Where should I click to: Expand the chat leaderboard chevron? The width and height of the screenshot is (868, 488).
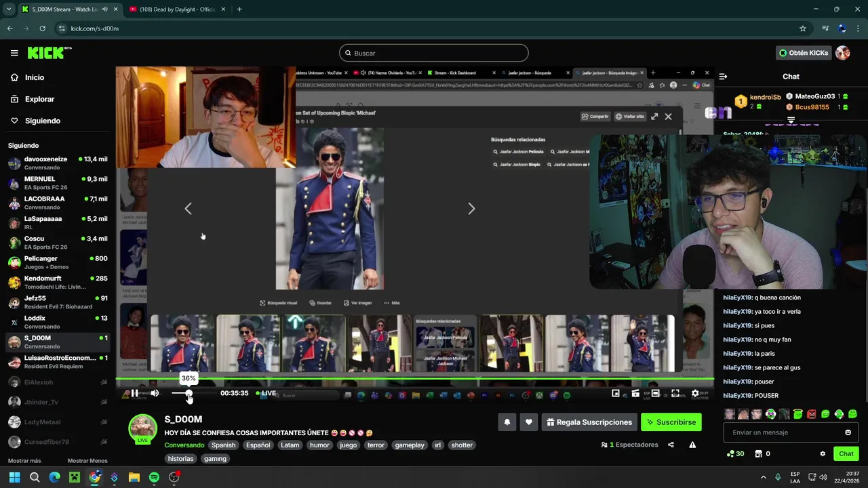(791, 120)
